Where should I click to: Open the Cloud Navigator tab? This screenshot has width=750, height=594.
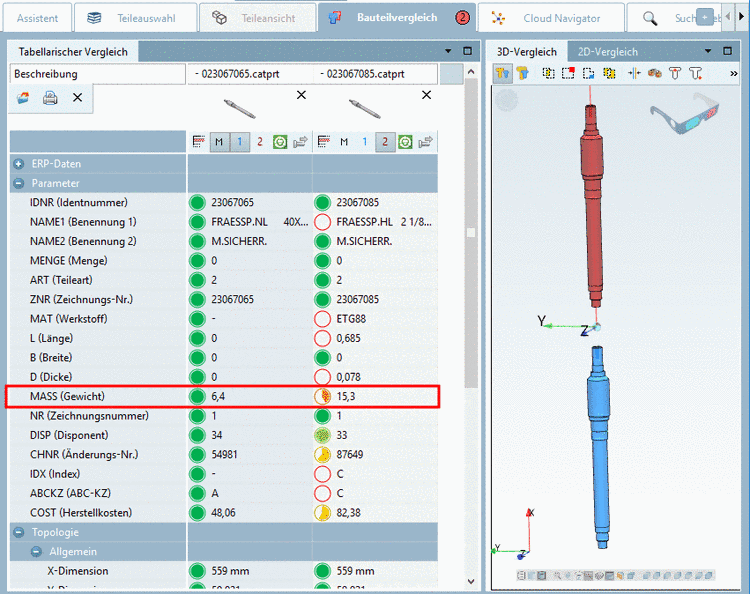551,18
